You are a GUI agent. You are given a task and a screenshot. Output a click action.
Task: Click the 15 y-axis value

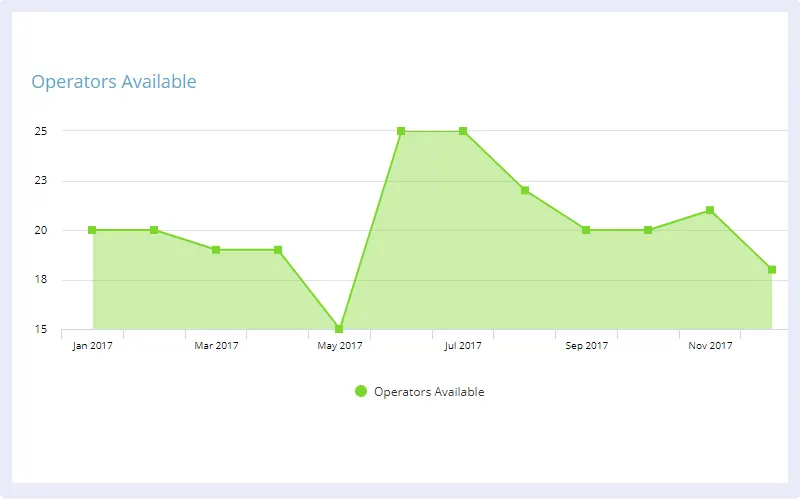click(x=41, y=329)
